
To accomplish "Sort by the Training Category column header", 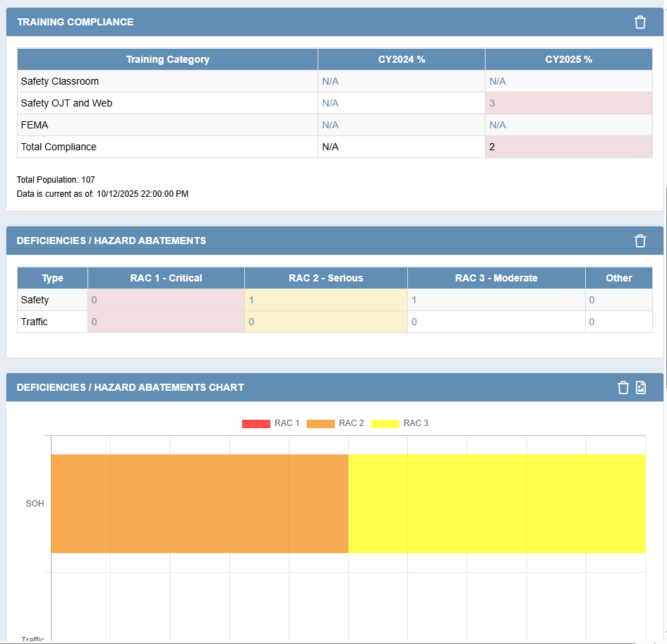I will [x=168, y=59].
